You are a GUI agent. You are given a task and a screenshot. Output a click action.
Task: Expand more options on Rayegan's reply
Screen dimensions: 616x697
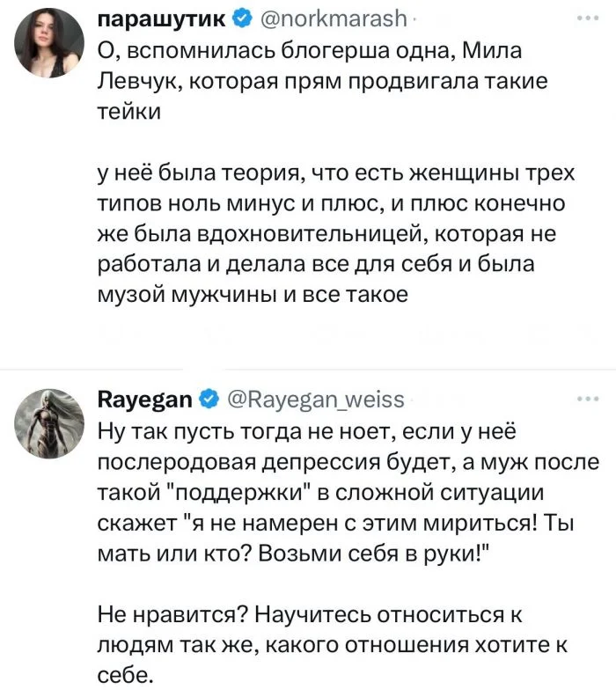pyautogui.click(x=583, y=400)
